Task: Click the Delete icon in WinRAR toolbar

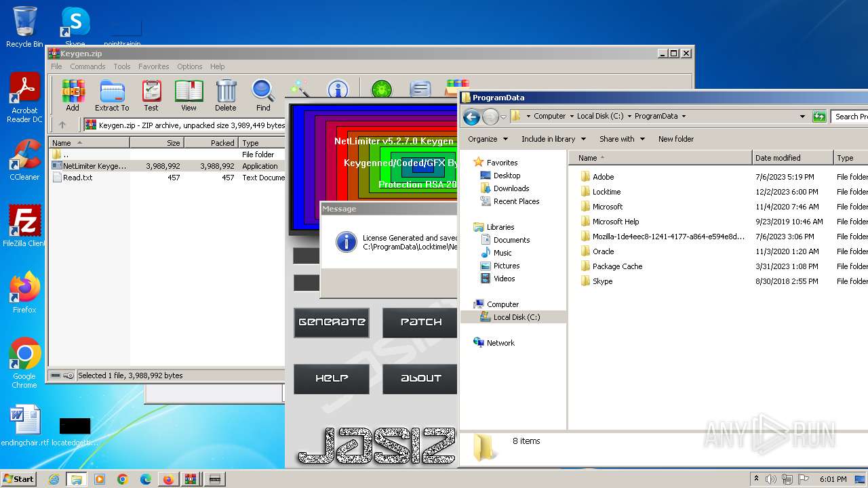Action: click(226, 95)
